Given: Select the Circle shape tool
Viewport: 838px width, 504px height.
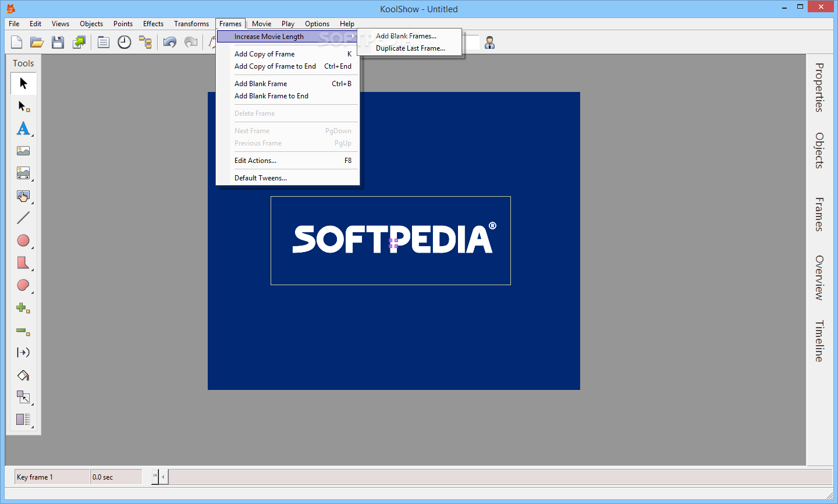Looking at the screenshot, I should click(23, 240).
